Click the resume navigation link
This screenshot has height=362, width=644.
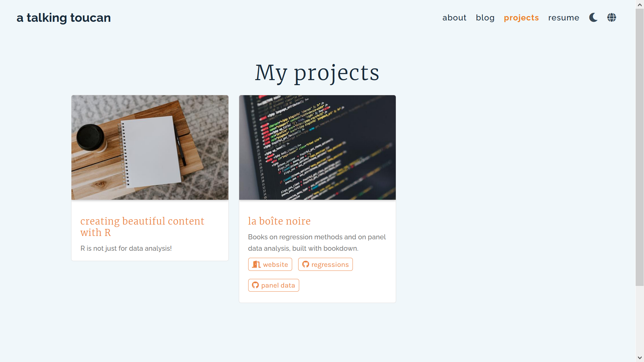(563, 18)
